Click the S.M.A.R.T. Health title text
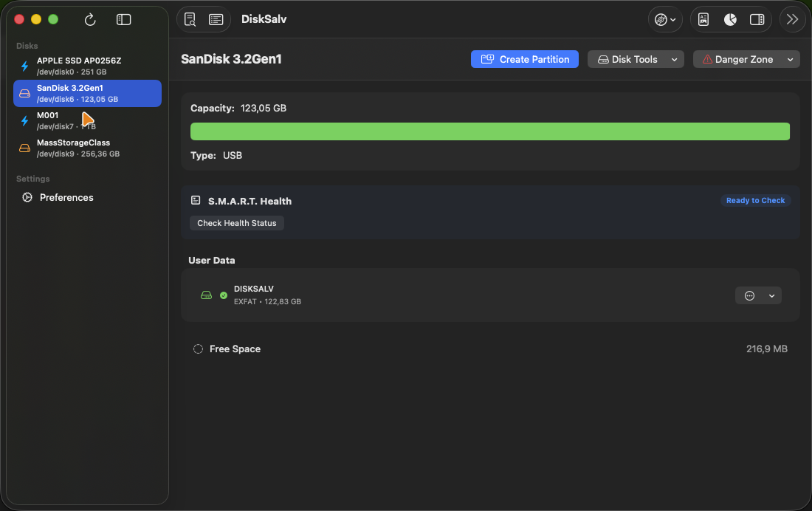Screen dimensions: 812x511 pos(250,201)
